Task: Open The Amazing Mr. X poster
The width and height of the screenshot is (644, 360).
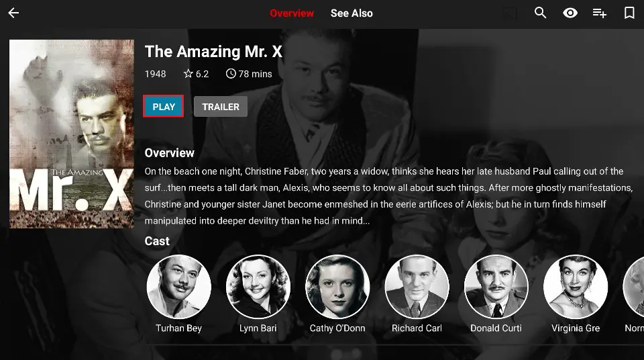Action: coord(72,134)
